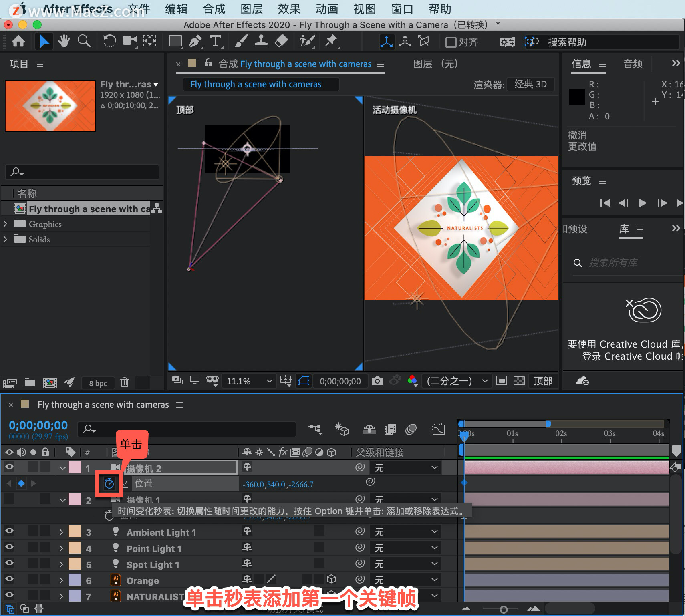The image size is (685, 616).
Task: Select the Puppet Pin tool
Action: 331,41
